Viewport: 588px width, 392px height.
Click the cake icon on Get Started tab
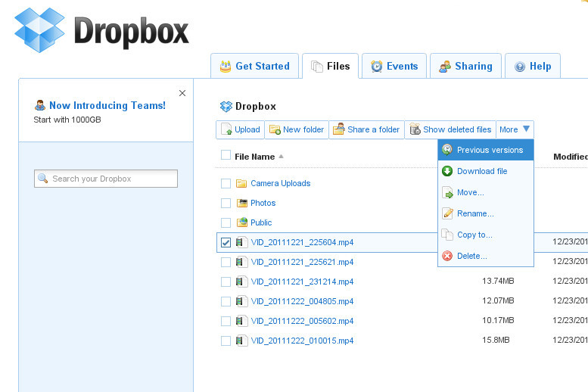click(226, 67)
